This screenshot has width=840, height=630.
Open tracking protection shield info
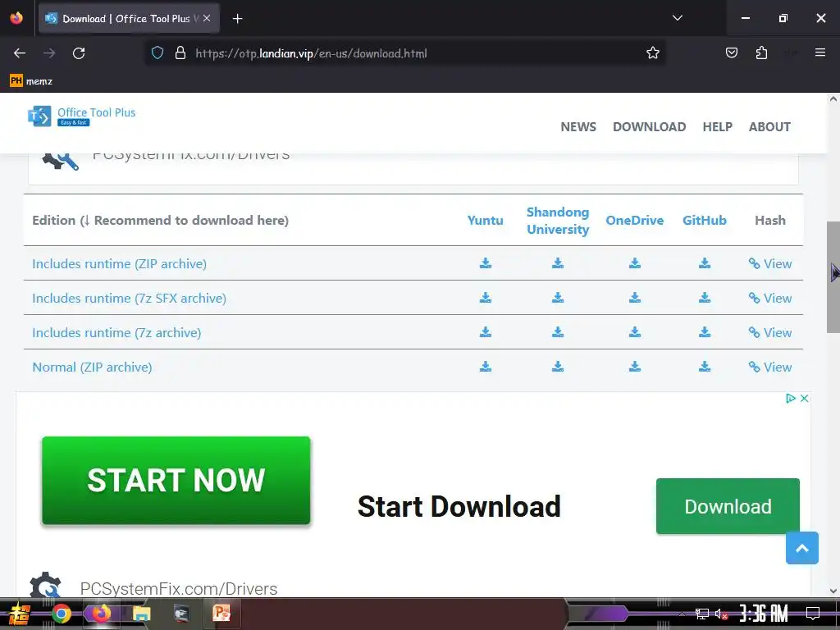pos(157,53)
